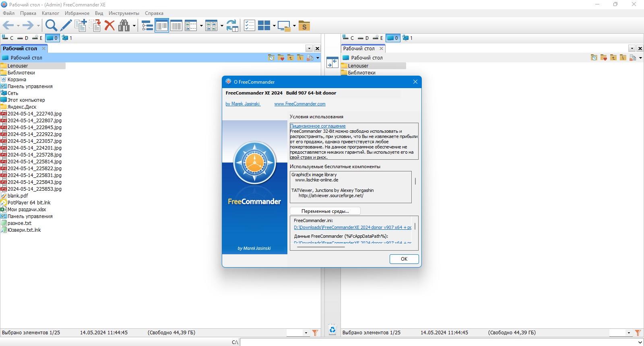
Task: Open the Справка menu
Action: tap(154, 13)
